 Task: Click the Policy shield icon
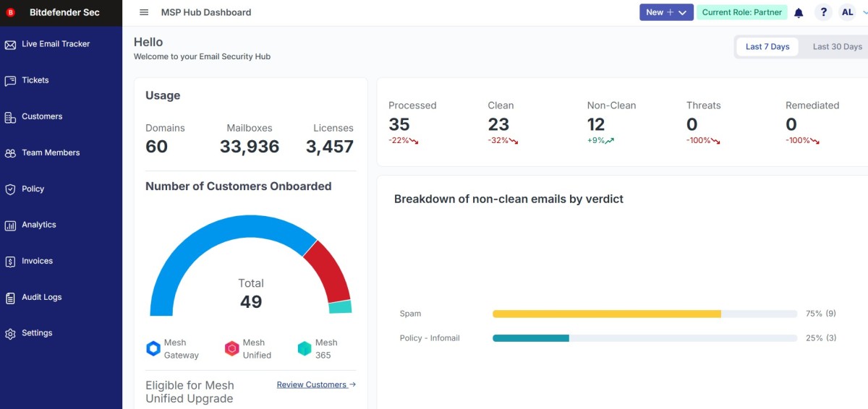coord(10,189)
